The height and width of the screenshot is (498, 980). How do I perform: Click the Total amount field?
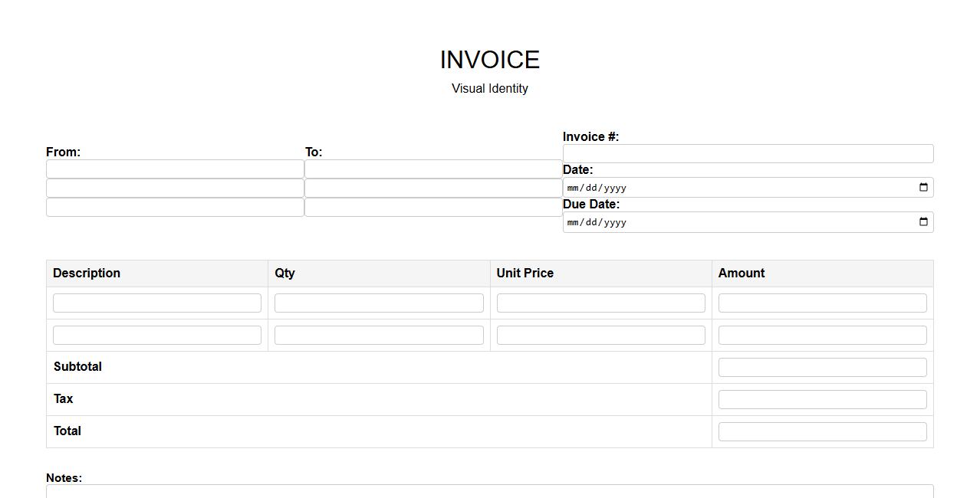click(822, 432)
